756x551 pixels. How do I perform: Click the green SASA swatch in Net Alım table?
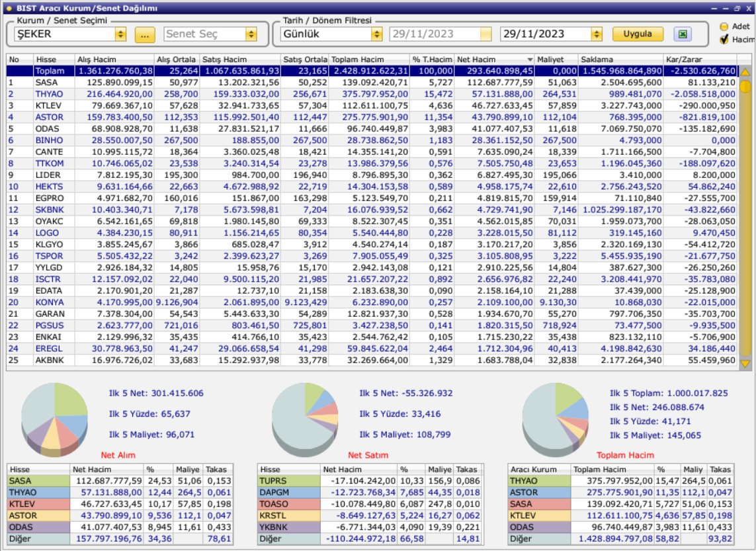click(38, 481)
